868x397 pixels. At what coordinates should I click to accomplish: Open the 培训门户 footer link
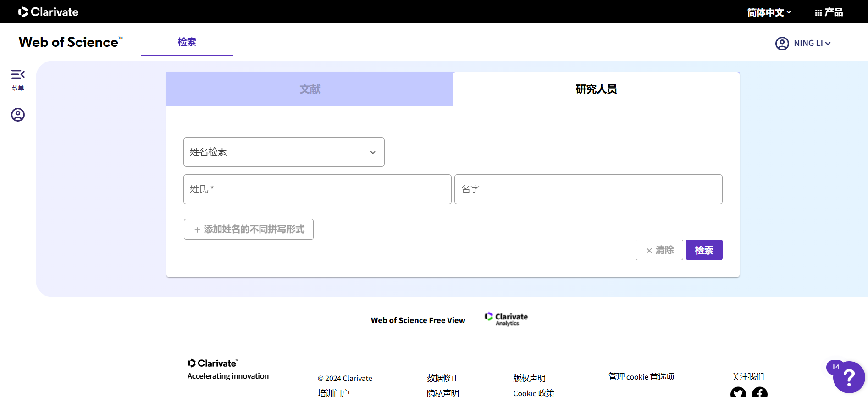click(333, 393)
